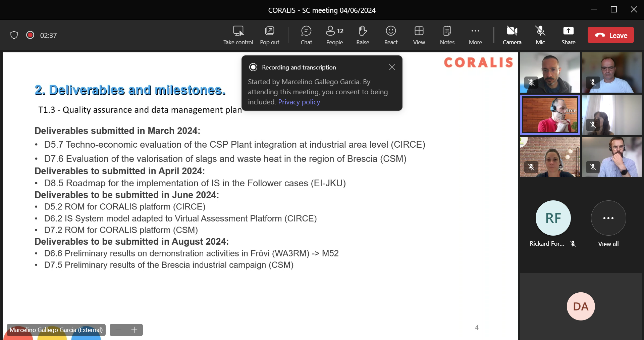Select the woman by brick wall video
The width and height of the screenshot is (644, 340).
pos(550,157)
